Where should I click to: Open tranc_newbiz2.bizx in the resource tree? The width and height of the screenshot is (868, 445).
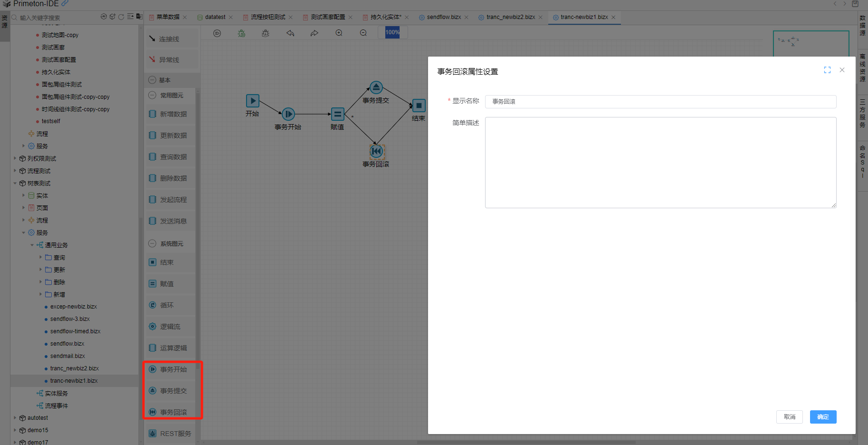coord(74,368)
